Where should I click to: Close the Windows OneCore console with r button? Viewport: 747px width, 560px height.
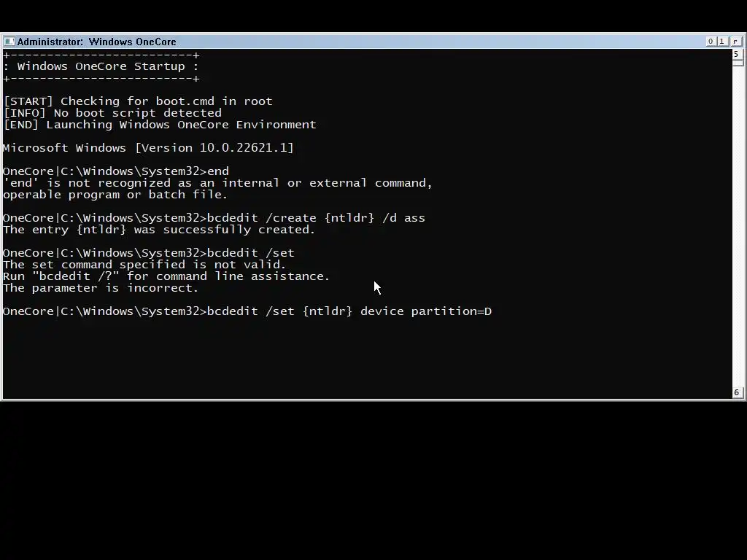735,42
